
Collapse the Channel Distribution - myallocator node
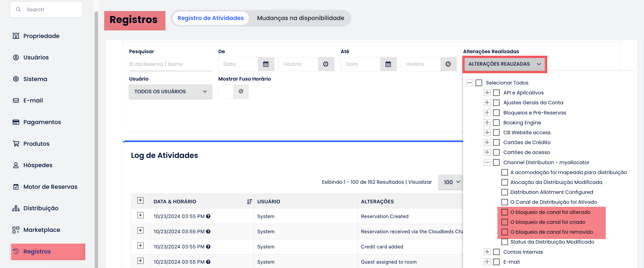(487, 162)
